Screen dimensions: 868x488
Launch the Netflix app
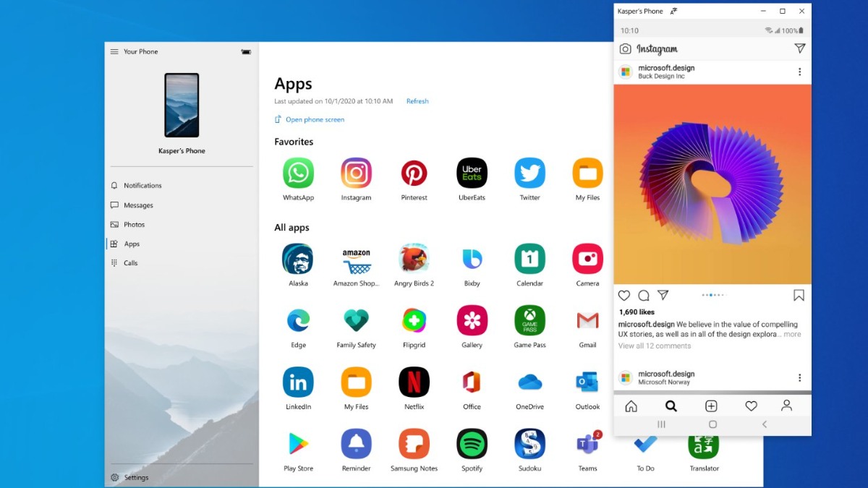(414, 381)
